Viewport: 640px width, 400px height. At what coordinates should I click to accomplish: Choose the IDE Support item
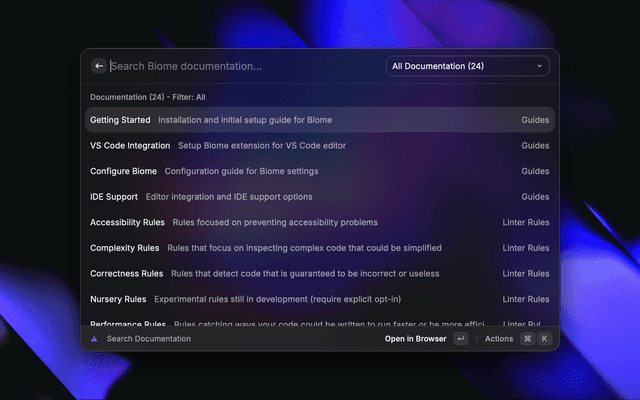pyautogui.click(x=319, y=197)
